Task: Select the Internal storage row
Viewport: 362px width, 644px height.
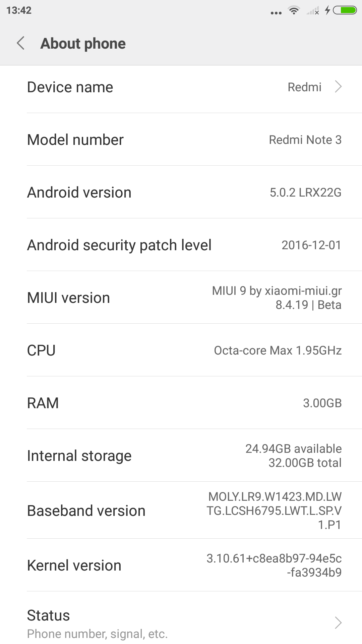Action: (181, 455)
